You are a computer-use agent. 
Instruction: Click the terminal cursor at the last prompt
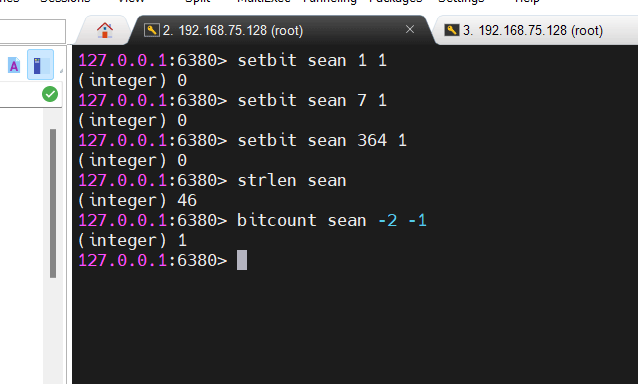coord(242,260)
